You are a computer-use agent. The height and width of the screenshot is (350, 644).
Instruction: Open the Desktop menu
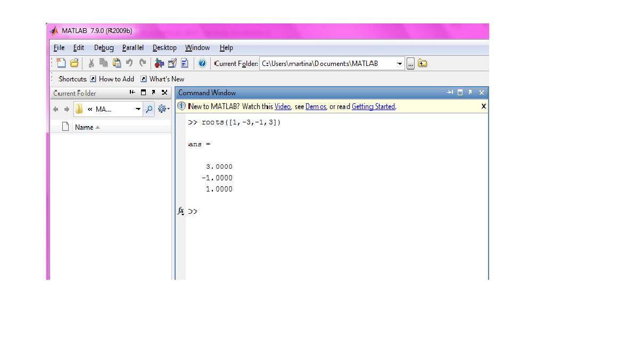164,47
